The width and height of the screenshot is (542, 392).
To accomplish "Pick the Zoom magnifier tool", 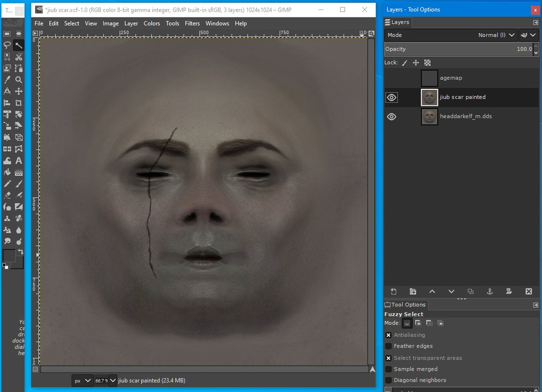I will click(x=19, y=79).
